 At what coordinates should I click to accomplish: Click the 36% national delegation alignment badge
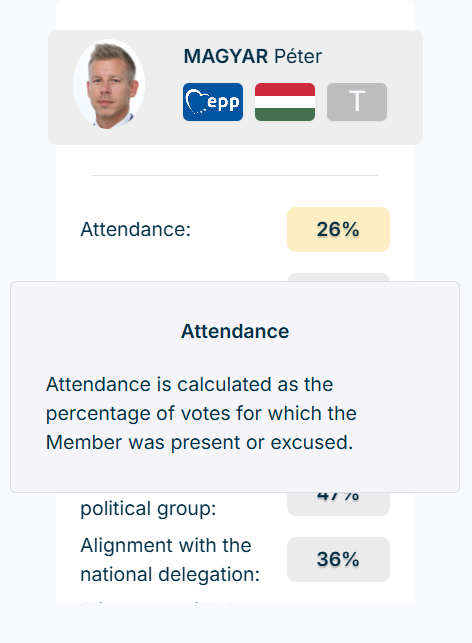pyautogui.click(x=338, y=559)
